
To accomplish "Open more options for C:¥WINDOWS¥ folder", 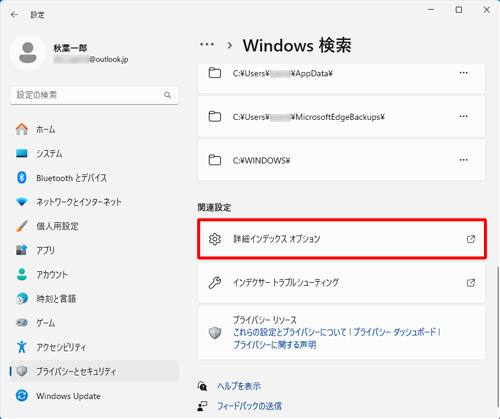I will (464, 160).
